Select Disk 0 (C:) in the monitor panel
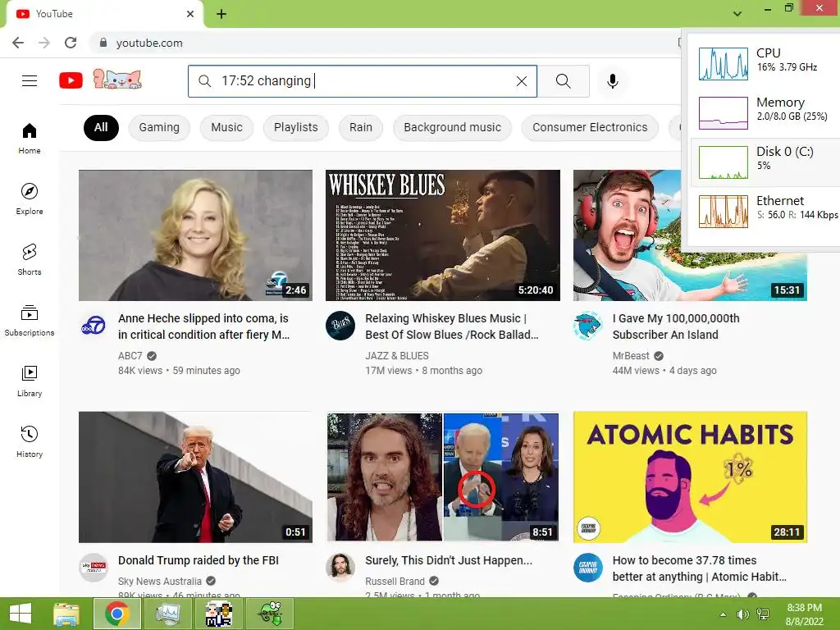 765,162
